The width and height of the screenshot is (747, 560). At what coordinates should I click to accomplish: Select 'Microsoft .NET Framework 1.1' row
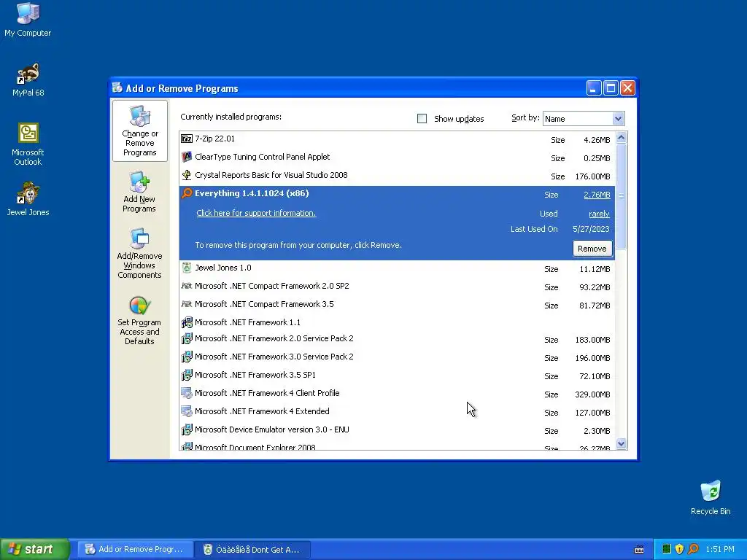pyautogui.click(x=397, y=322)
